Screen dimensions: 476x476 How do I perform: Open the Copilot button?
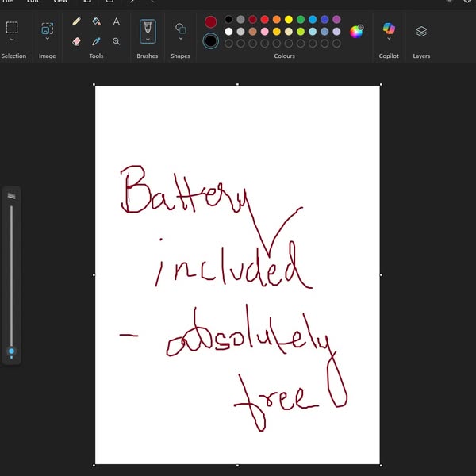click(389, 29)
